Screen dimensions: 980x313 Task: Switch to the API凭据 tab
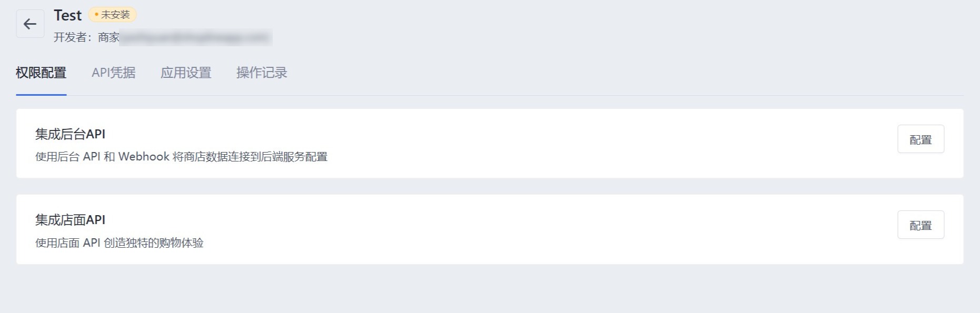(x=114, y=73)
